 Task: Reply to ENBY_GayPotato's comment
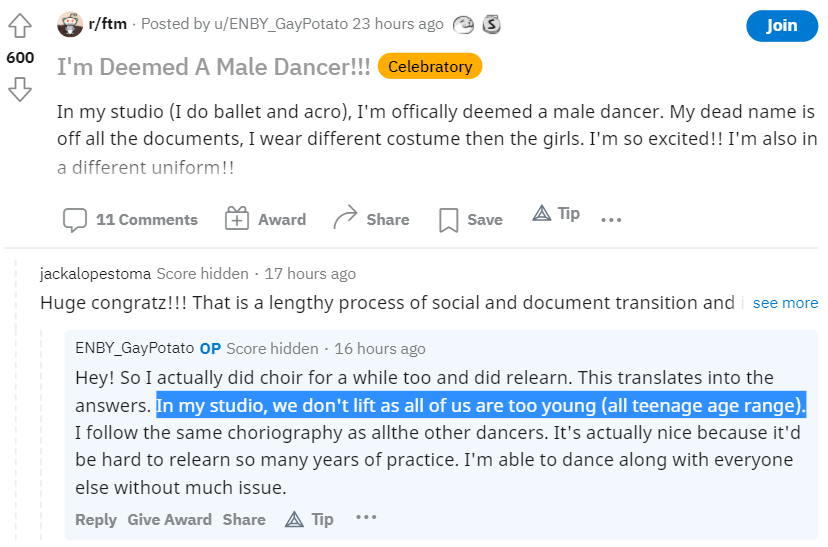click(x=96, y=520)
